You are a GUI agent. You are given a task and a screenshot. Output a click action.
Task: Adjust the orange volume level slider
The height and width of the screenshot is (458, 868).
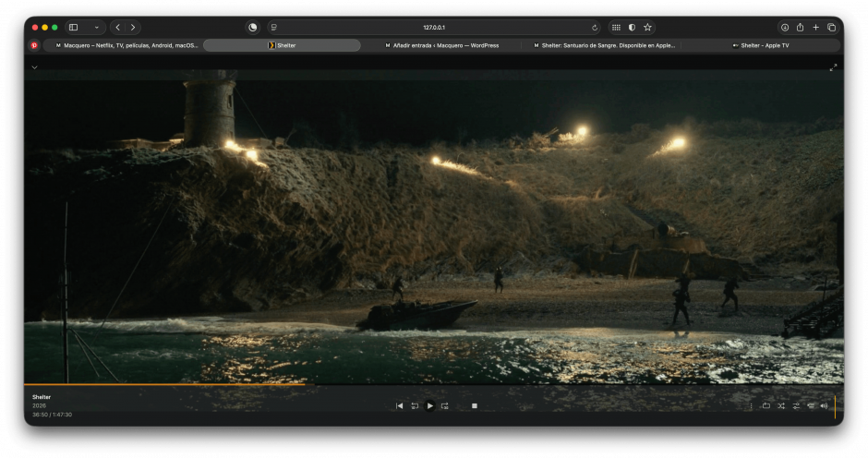(x=835, y=406)
